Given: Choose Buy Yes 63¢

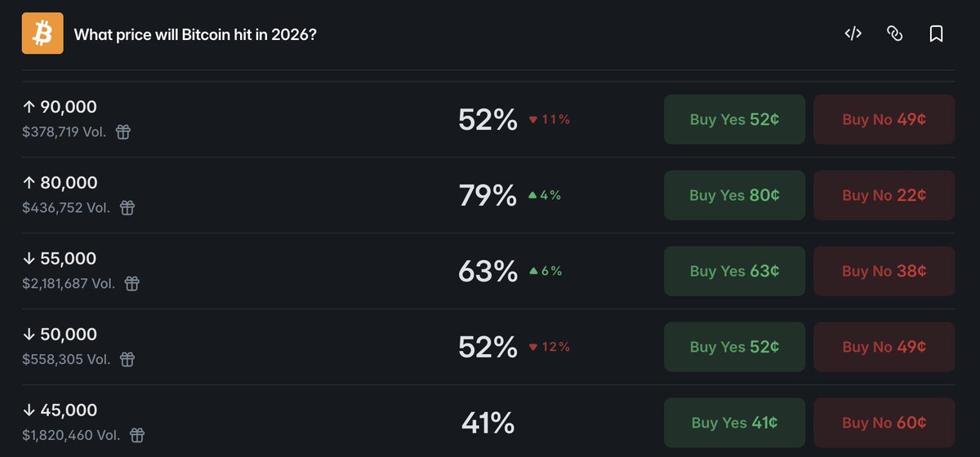Looking at the screenshot, I should (x=734, y=271).
